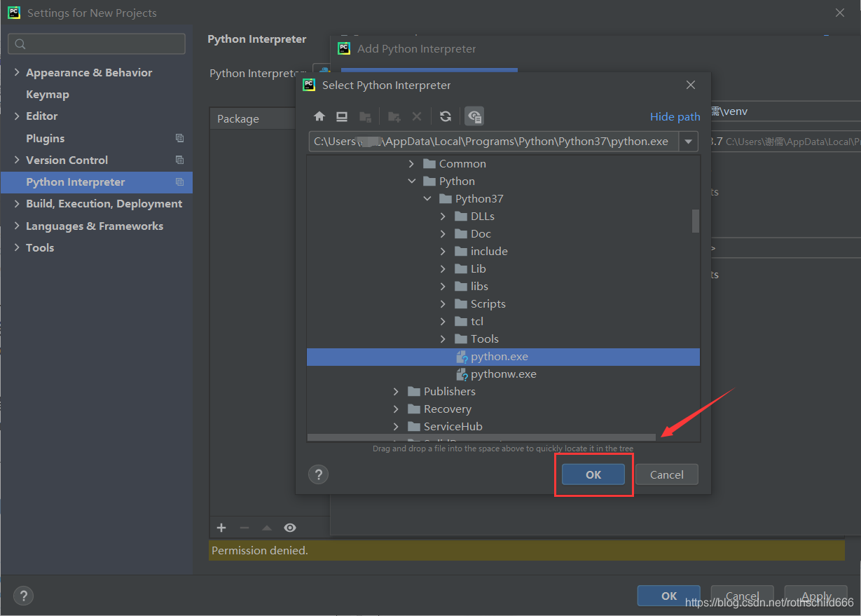Image resolution: width=861 pixels, height=616 pixels.
Task: Expand the Recovery folder
Action: 397,409
